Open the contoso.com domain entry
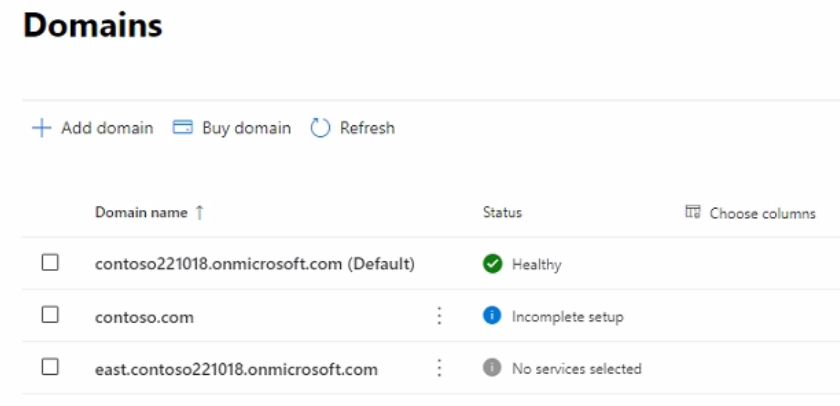Image resolution: width=840 pixels, height=406 pixels. click(144, 317)
